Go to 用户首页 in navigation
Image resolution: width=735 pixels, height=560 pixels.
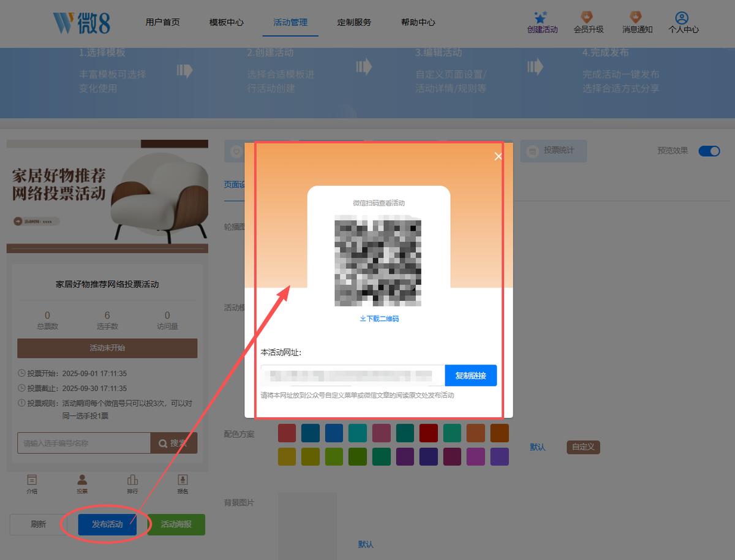click(x=163, y=22)
